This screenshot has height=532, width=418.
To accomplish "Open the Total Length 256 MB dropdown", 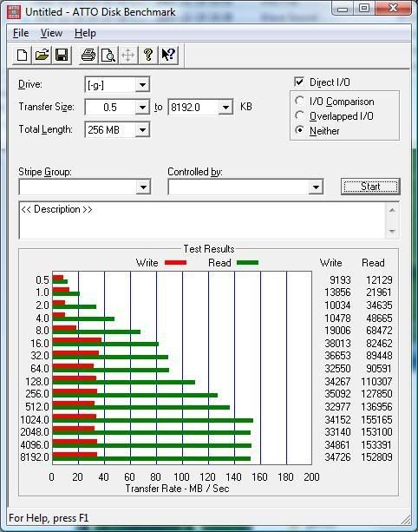I will pyautogui.click(x=143, y=129).
